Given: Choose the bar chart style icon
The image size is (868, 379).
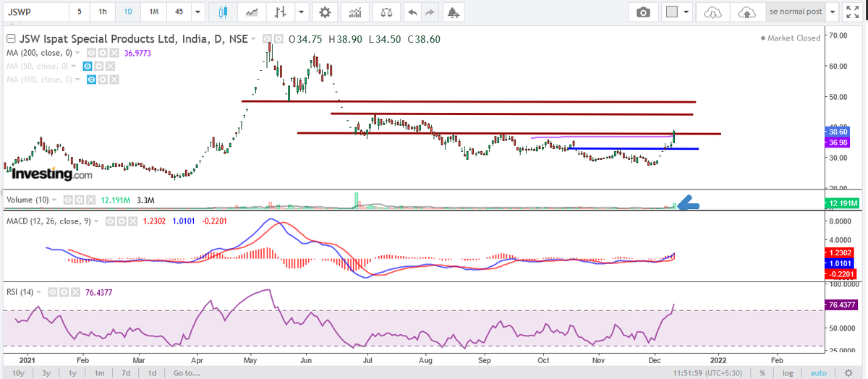Looking at the screenshot, I should [x=281, y=12].
